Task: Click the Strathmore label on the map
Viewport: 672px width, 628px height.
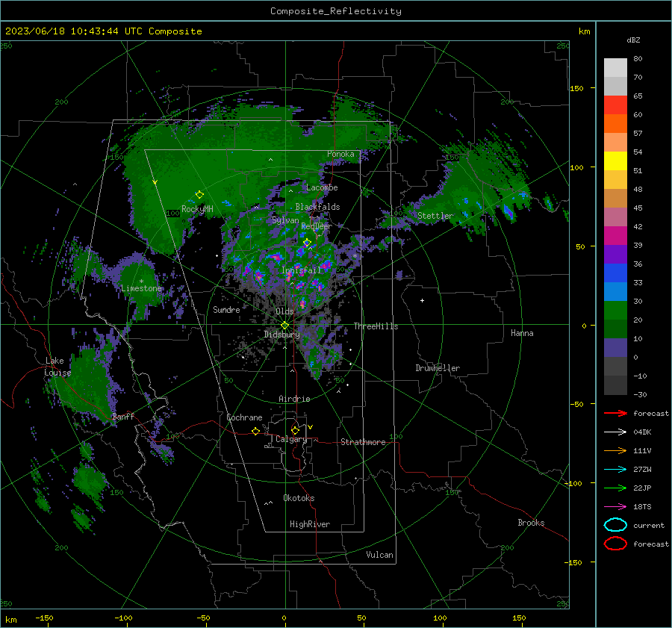Action: click(x=363, y=442)
